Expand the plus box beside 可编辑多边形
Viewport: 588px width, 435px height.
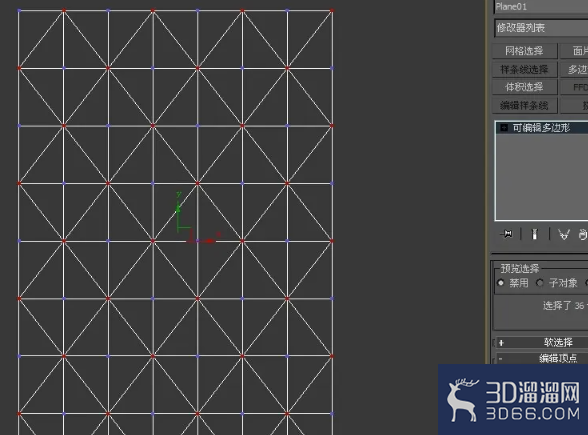504,128
